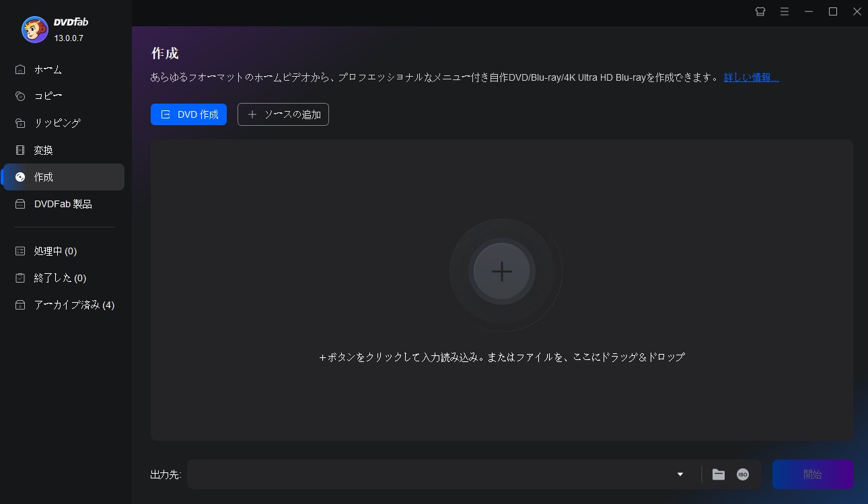Expand the 出力先 dropdown arrow
868x504 pixels.
coord(680,474)
